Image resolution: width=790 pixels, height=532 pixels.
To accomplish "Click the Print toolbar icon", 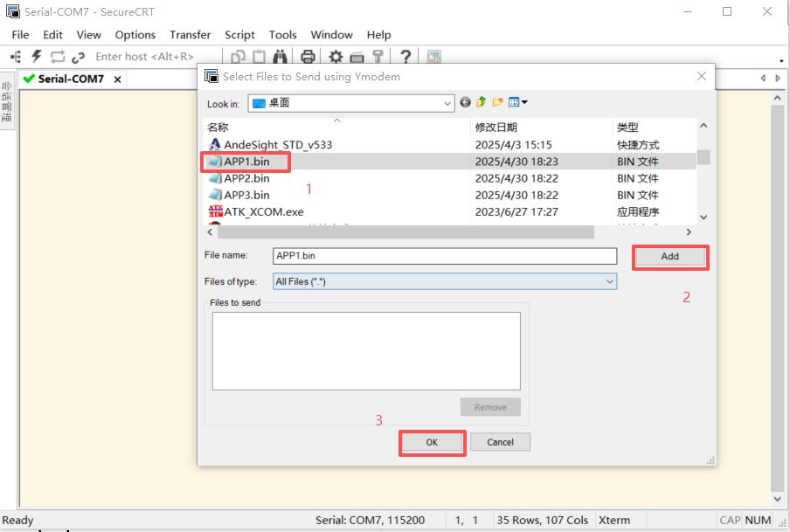I will [x=308, y=57].
